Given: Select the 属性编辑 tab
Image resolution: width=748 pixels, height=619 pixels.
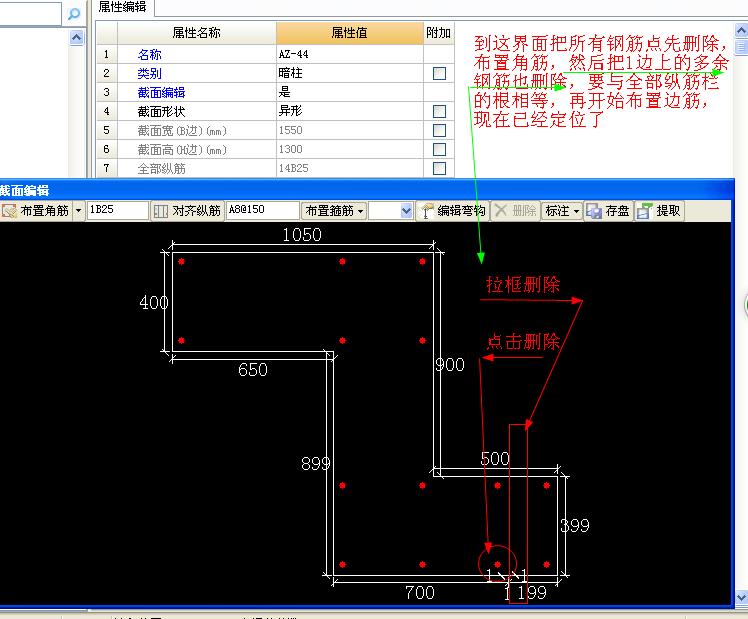Looking at the screenshot, I should 122,7.
